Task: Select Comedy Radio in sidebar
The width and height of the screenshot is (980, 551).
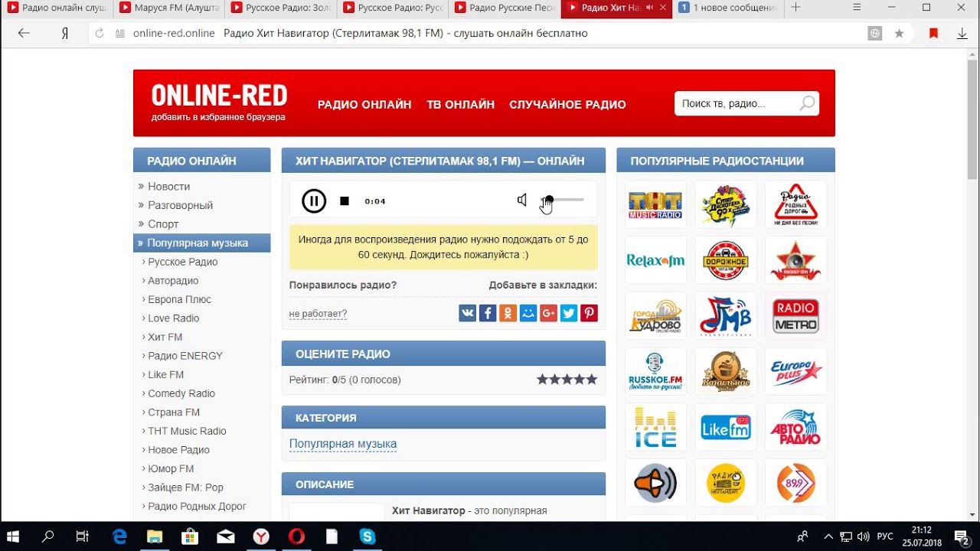Action: click(181, 393)
